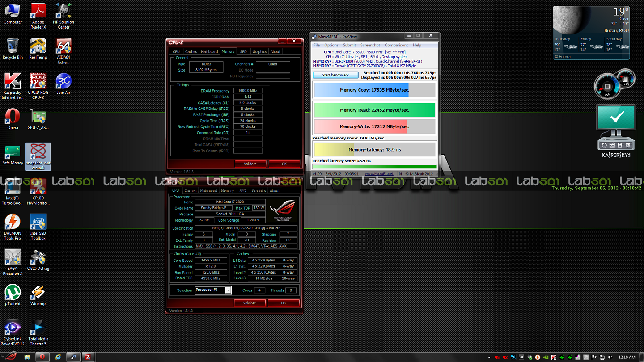Select the Recycle Bin icon
This screenshot has height=362, width=644.
pos(13,49)
